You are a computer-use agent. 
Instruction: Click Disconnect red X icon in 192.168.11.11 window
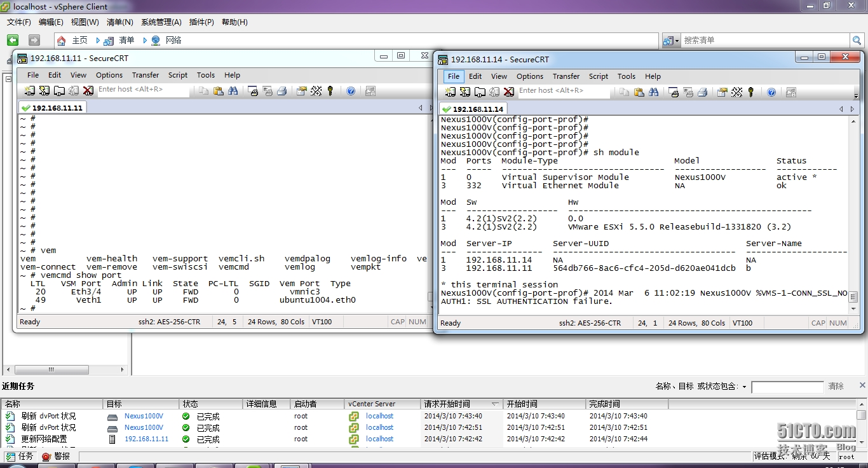tap(88, 91)
